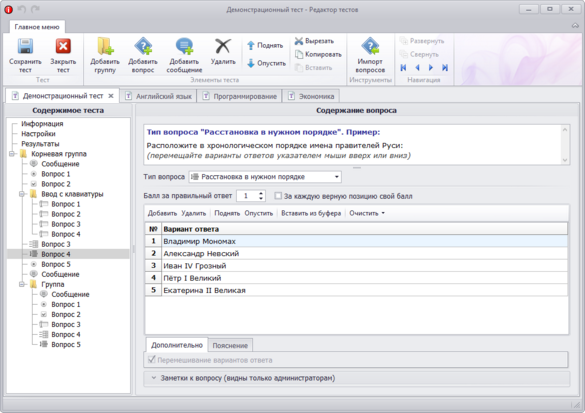Click the Добавить сообщение speech bubble icon
Image resolution: width=585 pixels, height=413 pixels.
pyautogui.click(x=184, y=46)
